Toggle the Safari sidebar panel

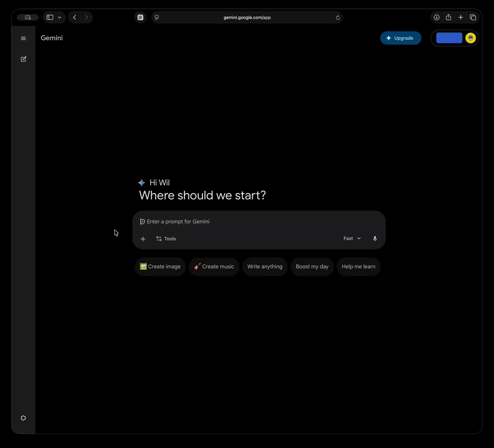(x=50, y=17)
